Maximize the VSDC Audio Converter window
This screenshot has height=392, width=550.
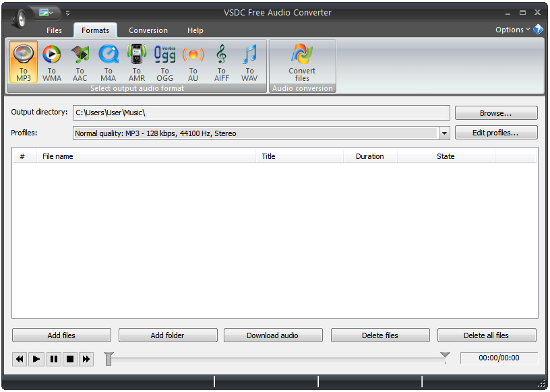coord(522,13)
